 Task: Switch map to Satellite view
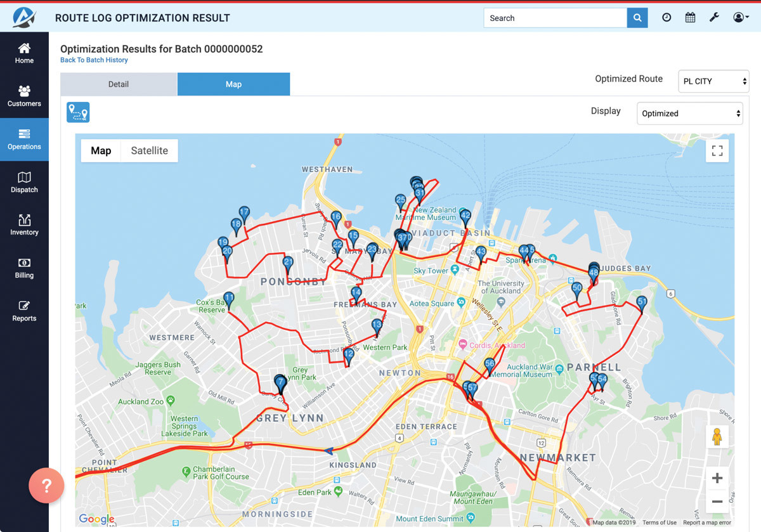[x=149, y=151]
